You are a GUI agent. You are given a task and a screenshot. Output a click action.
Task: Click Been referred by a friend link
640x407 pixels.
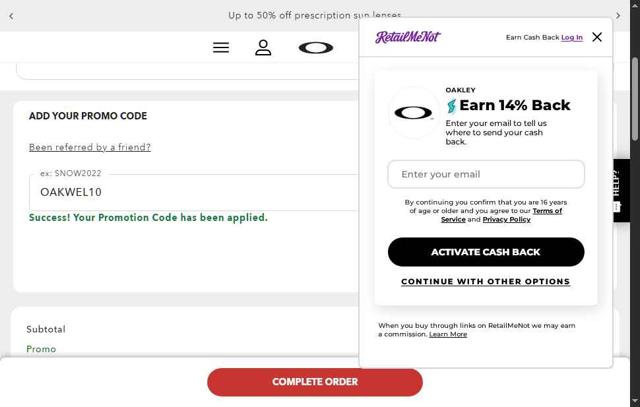(x=90, y=147)
